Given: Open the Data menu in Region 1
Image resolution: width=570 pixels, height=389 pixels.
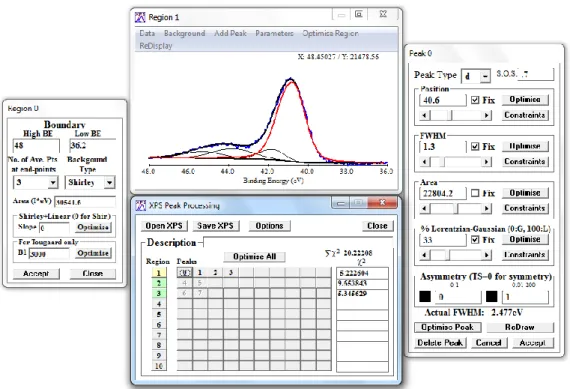Looking at the screenshot, I should click(147, 33).
